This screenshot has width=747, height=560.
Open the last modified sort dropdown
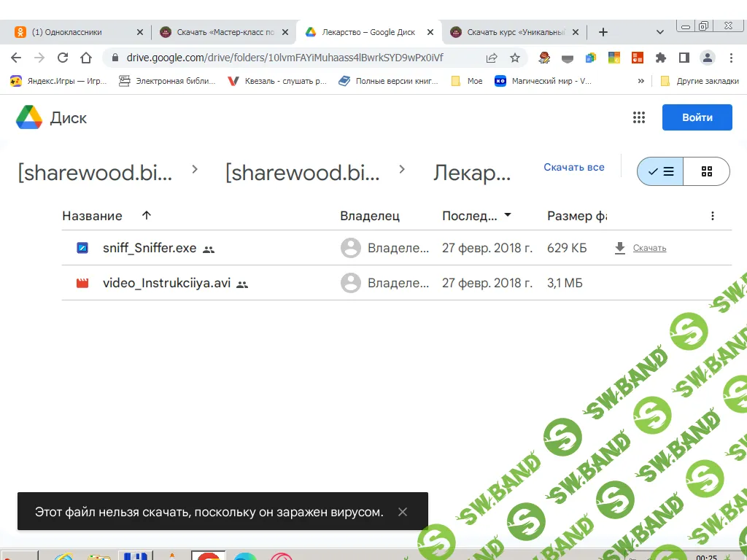508,216
